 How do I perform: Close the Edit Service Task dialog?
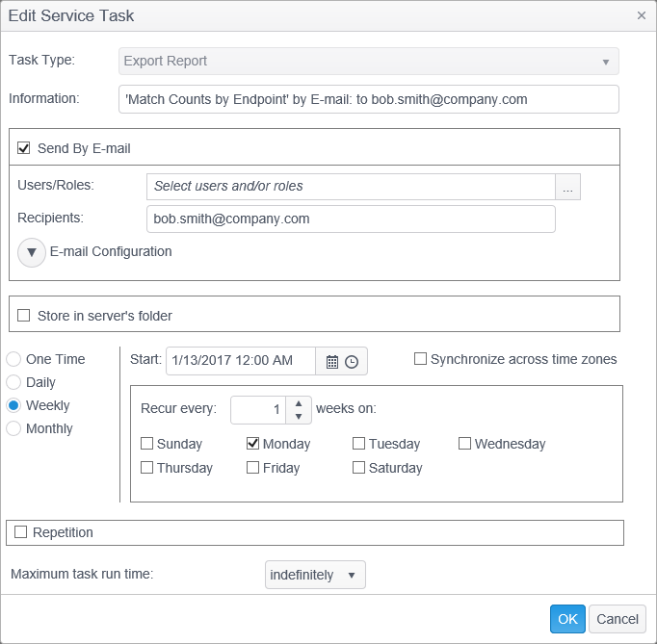(x=642, y=15)
